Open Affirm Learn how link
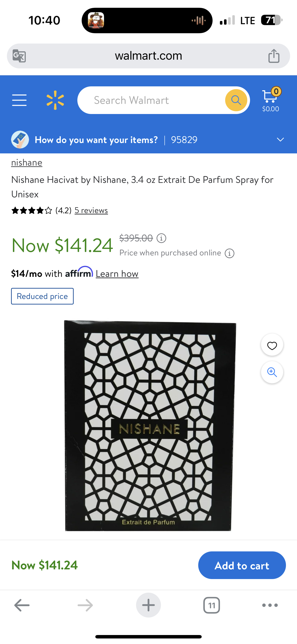 117,274
